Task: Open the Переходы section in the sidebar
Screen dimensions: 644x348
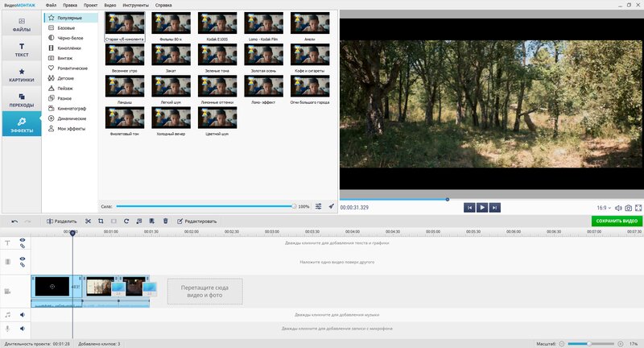Action: (22, 99)
